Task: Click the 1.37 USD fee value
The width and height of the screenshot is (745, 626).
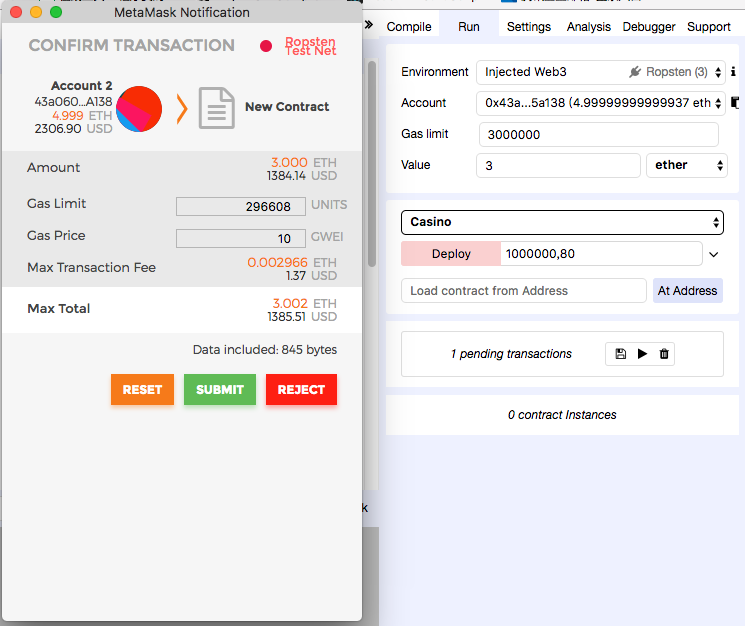Action: tap(311, 275)
